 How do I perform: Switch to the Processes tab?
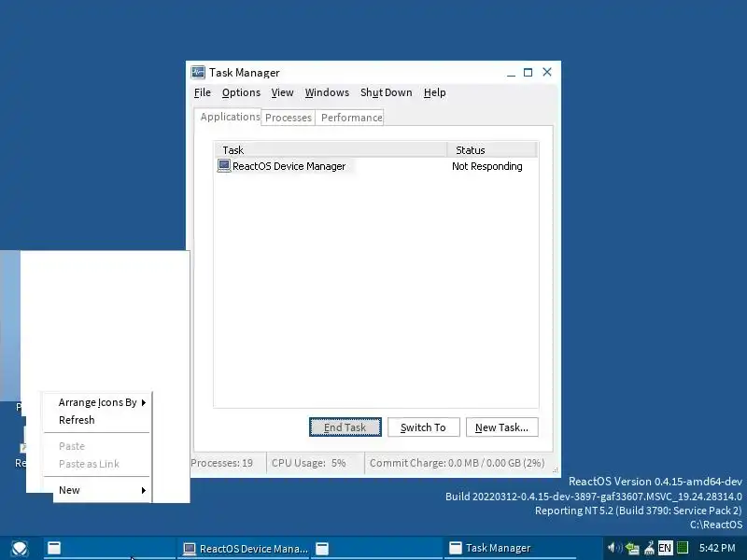[289, 118]
